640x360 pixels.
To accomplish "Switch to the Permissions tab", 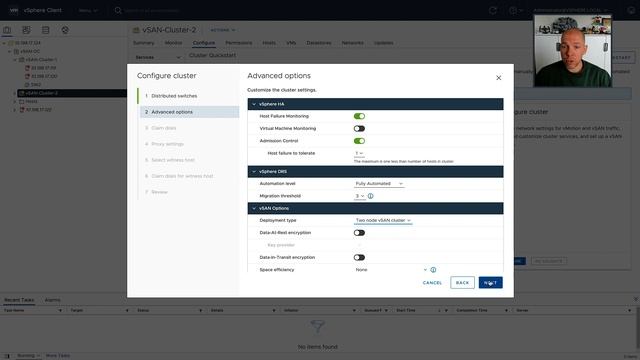I will pos(238,43).
